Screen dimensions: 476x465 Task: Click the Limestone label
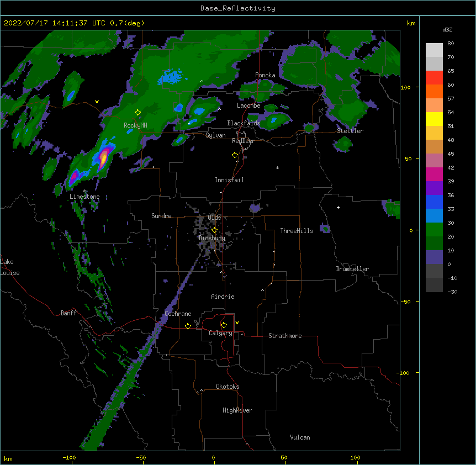pyautogui.click(x=84, y=197)
